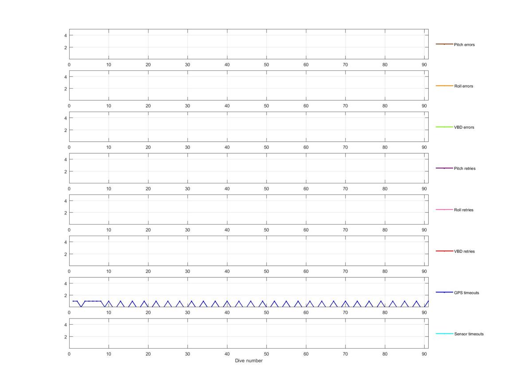Click the VBD errors legend label
This screenshot has height=392, width=532.
(464, 127)
